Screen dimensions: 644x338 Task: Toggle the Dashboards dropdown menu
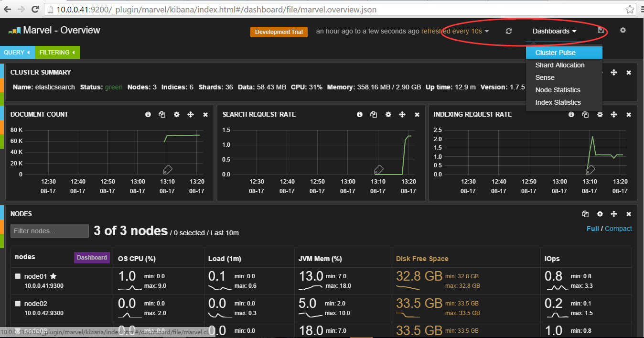click(554, 31)
